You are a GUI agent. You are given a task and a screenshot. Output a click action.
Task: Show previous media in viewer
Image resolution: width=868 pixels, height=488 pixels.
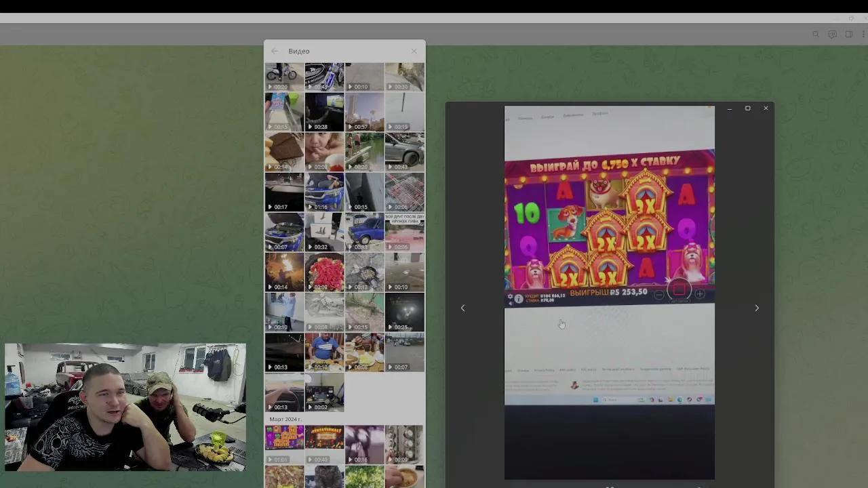click(x=463, y=308)
